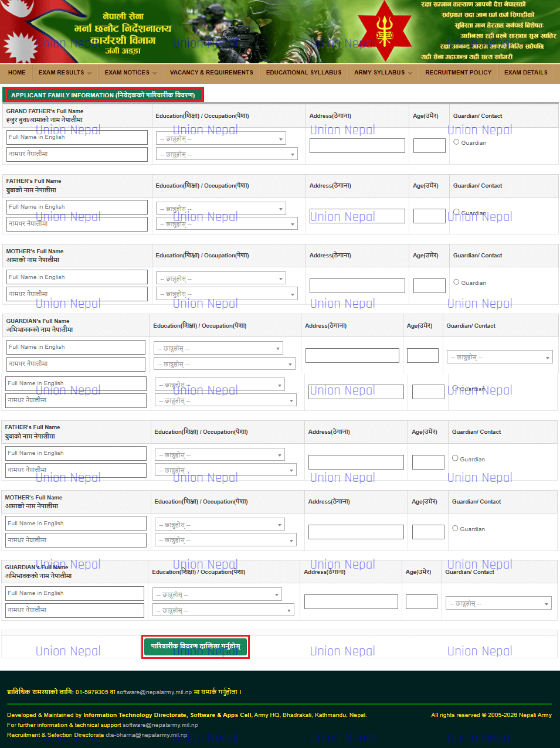Go to the HOME menu item
This screenshot has width=560, height=748.
point(17,73)
